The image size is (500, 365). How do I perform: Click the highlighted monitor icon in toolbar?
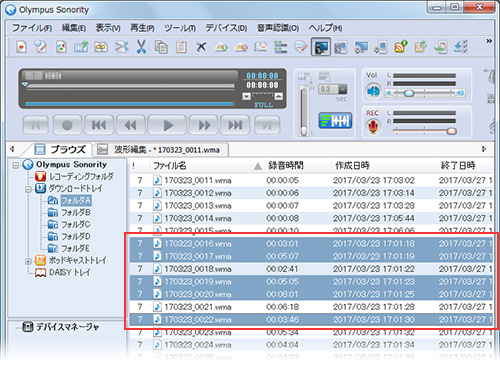coord(321,47)
